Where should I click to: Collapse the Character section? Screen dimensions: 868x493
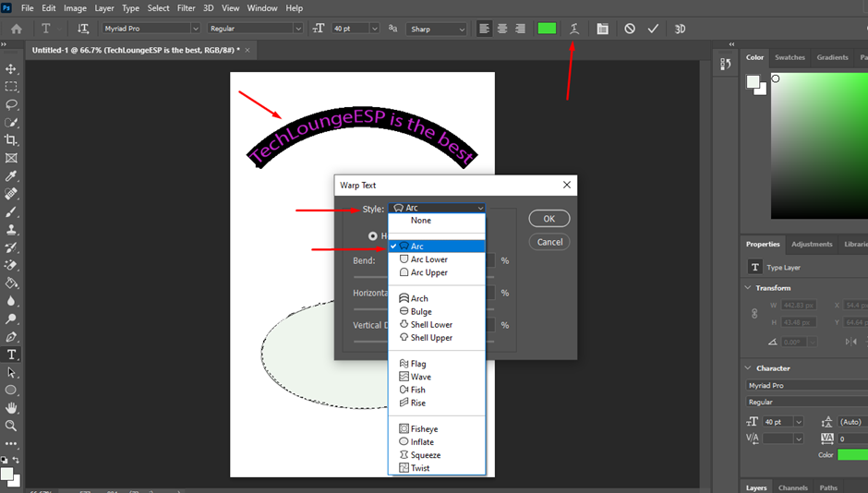pos(748,368)
